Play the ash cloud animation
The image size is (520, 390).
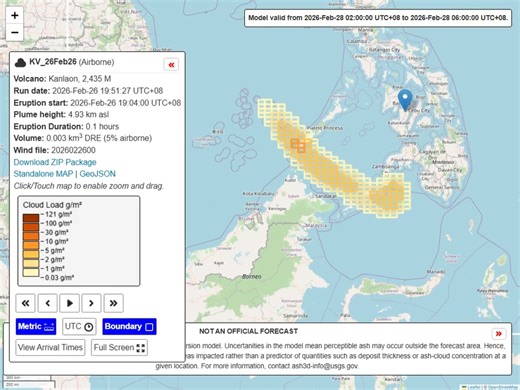coord(70,303)
